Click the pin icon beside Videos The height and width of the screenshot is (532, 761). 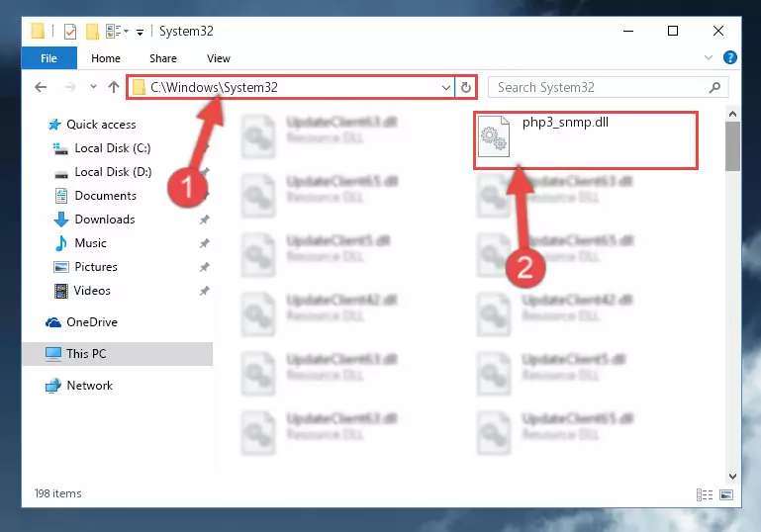pyautogui.click(x=204, y=291)
